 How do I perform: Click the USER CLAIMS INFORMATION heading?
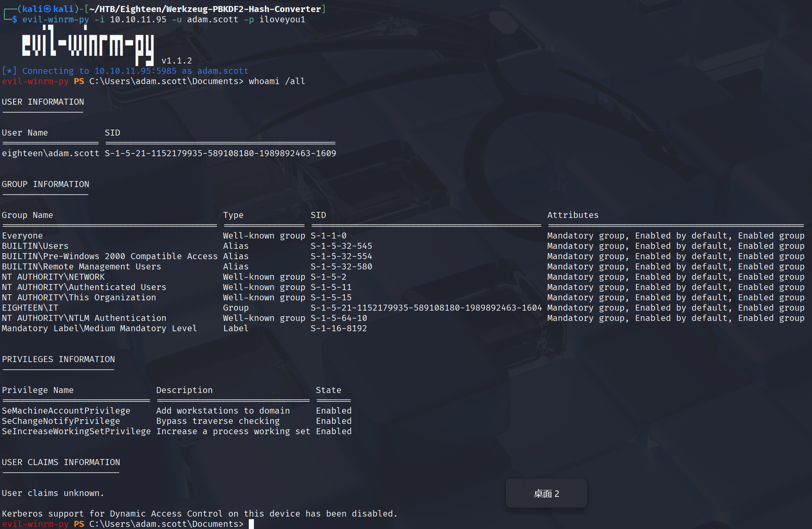tap(61, 462)
